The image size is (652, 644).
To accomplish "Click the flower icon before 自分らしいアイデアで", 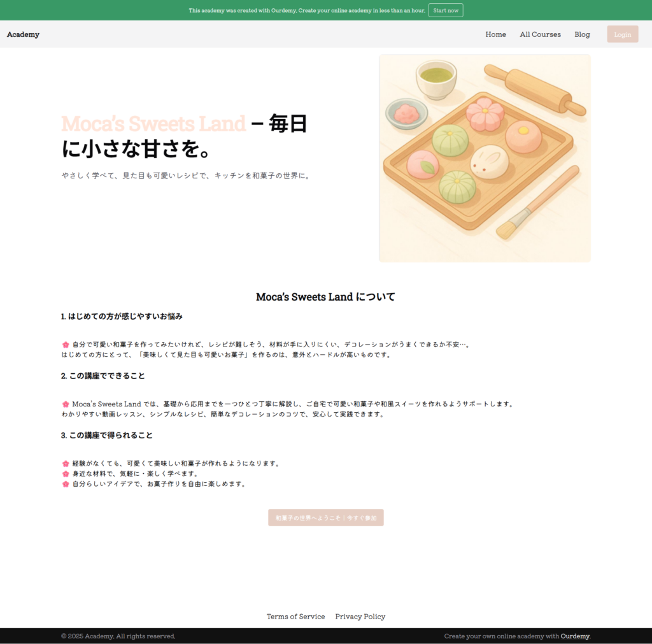I will click(x=66, y=484).
